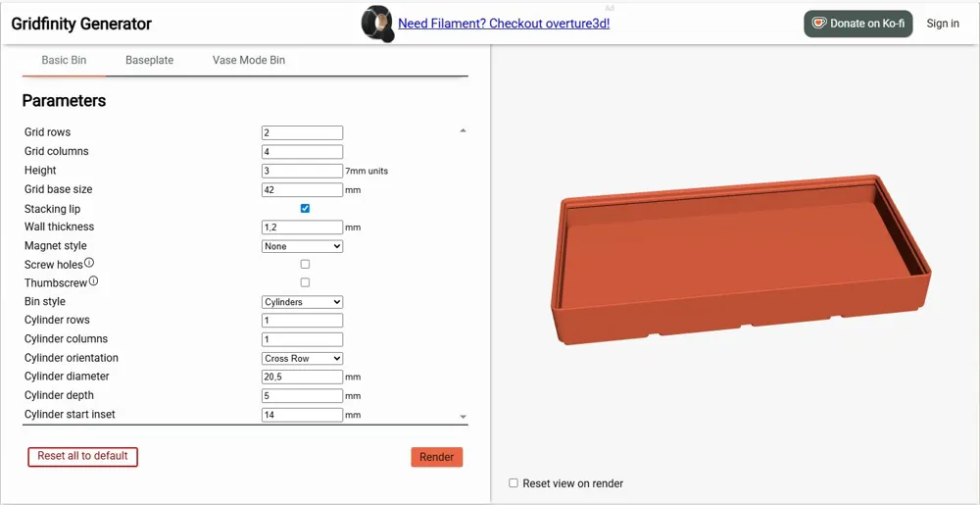Viewport: 980px width, 505px height.
Task: Click the parameters scrollbar down arrow
Action: coord(464,416)
